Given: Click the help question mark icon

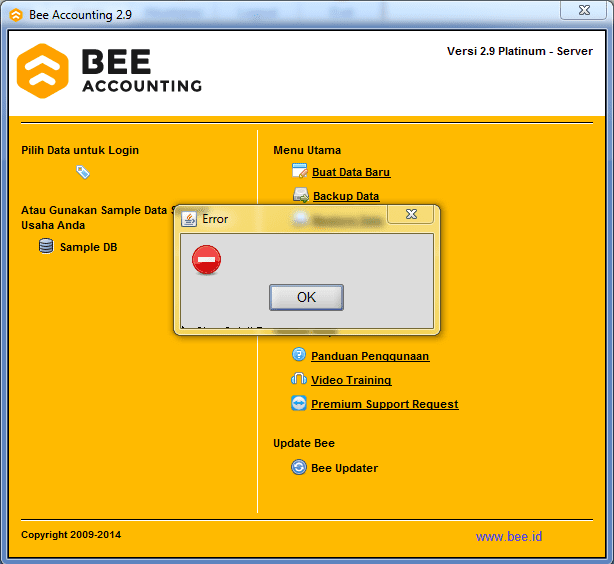Looking at the screenshot, I should (x=299, y=354).
